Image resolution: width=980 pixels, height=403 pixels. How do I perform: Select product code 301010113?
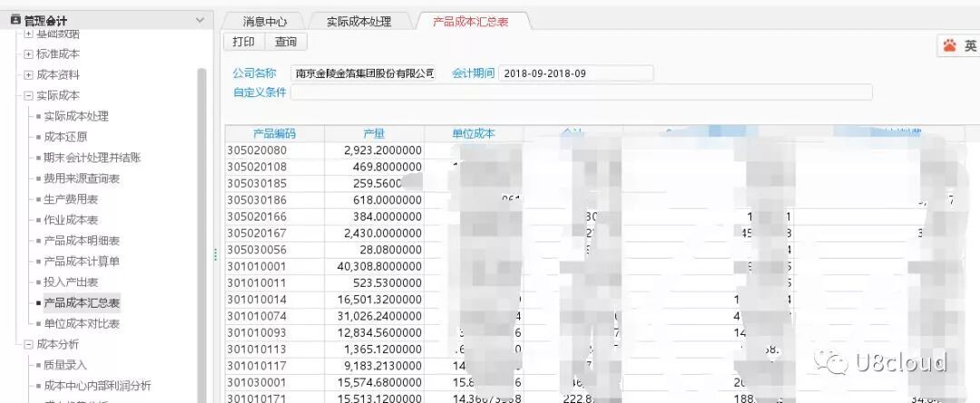pos(256,349)
